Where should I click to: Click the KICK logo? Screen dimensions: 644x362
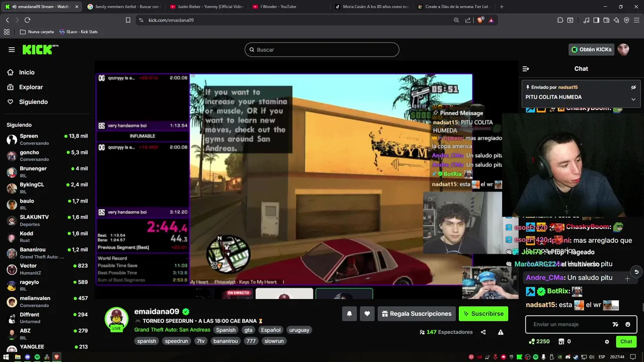point(40,49)
